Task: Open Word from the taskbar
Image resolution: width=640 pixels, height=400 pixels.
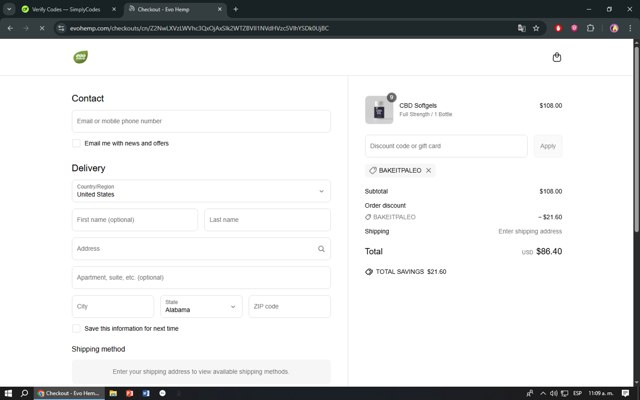Action: coord(146,393)
